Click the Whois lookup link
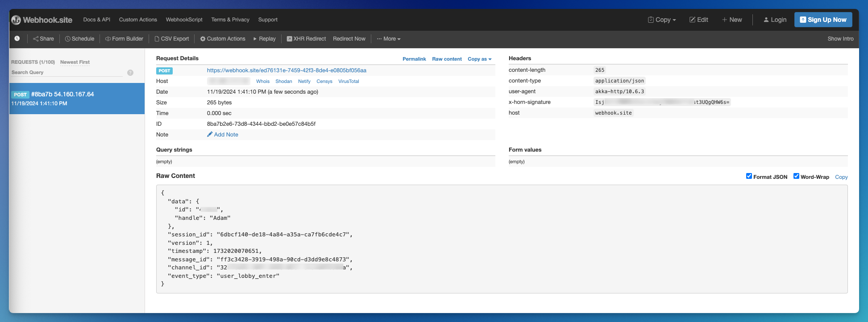 pyautogui.click(x=263, y=81)
